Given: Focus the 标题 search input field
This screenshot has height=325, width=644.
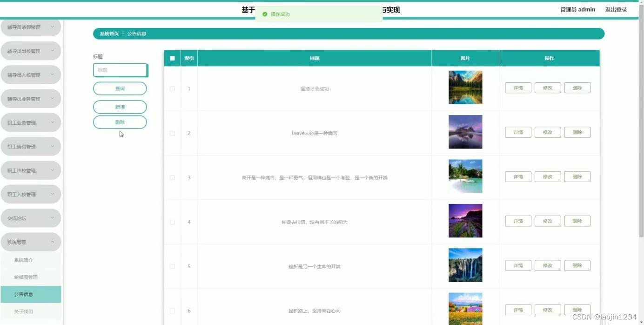Looking at the screenshot, I should pyautogui.click(x=120, y=70).
